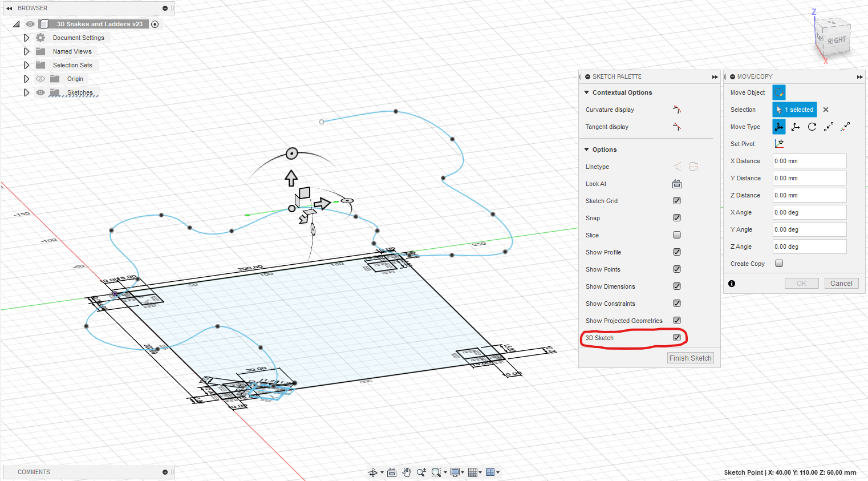This screenshot has width=868, height=481.
Task: Click the Document Settings gear icon
Action: [40, 38]
